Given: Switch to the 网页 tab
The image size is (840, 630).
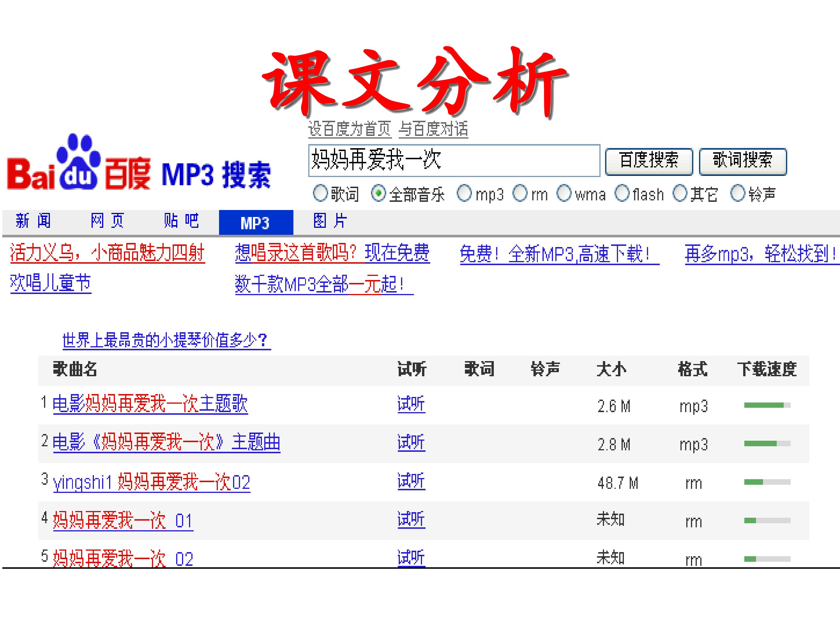Looking at the screenshot, I should [107, 221].
